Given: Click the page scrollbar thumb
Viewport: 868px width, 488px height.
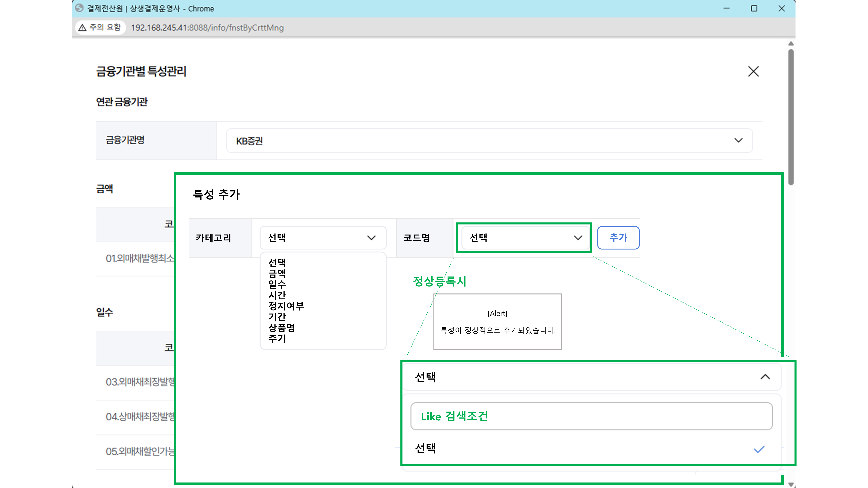Looking at the screenshot, I should pyautogui.click(x=791, y=117).
